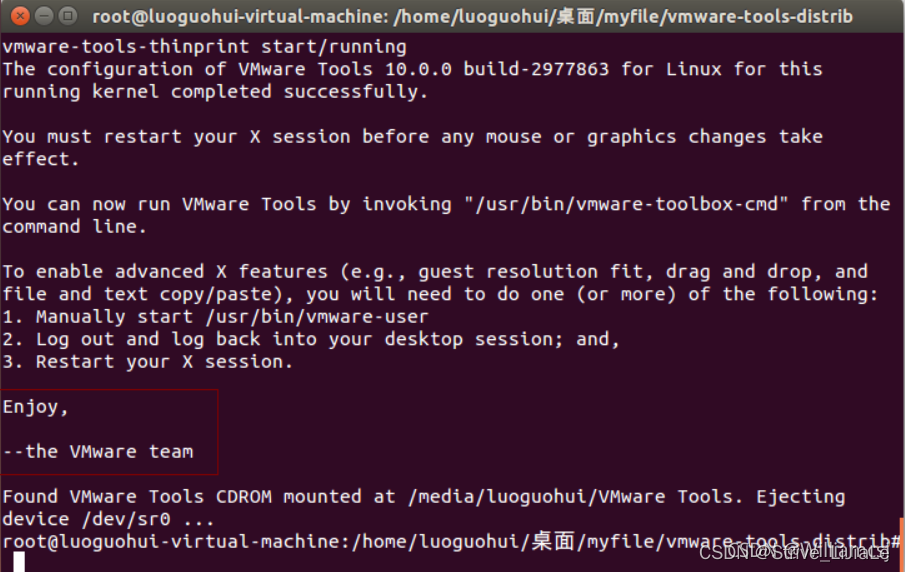Click the "3. Restart your X session." line
Image resolution: width=905 pixels, height=572 pixels.
(148, 362)
